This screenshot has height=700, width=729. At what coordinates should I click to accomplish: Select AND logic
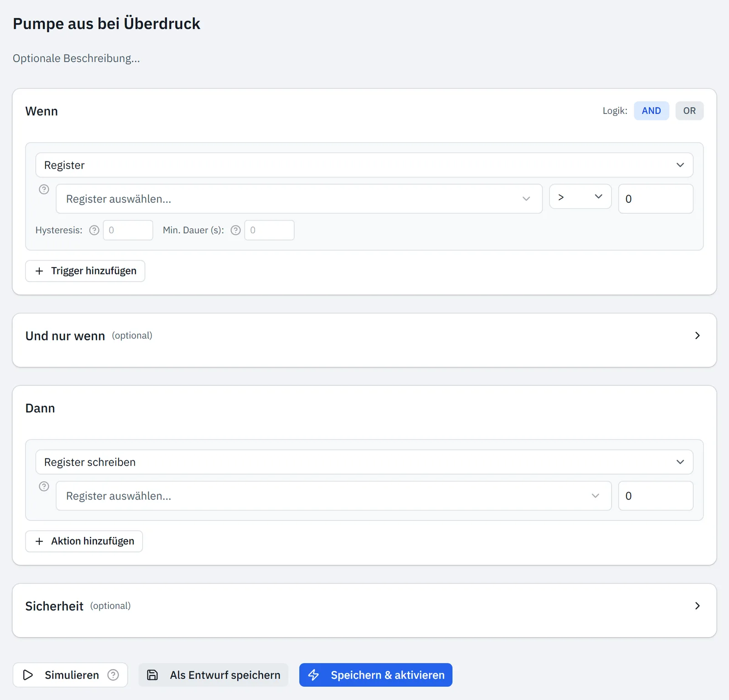tap(651, 111)
